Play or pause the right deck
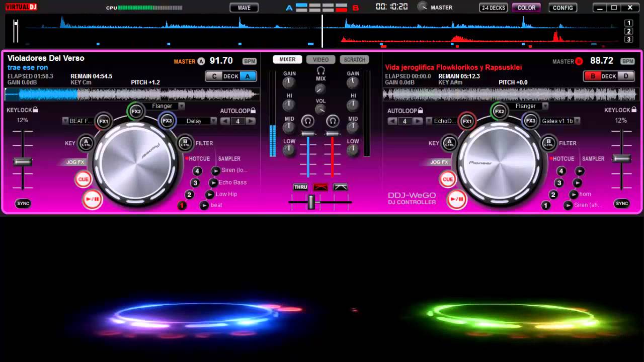 457,200
